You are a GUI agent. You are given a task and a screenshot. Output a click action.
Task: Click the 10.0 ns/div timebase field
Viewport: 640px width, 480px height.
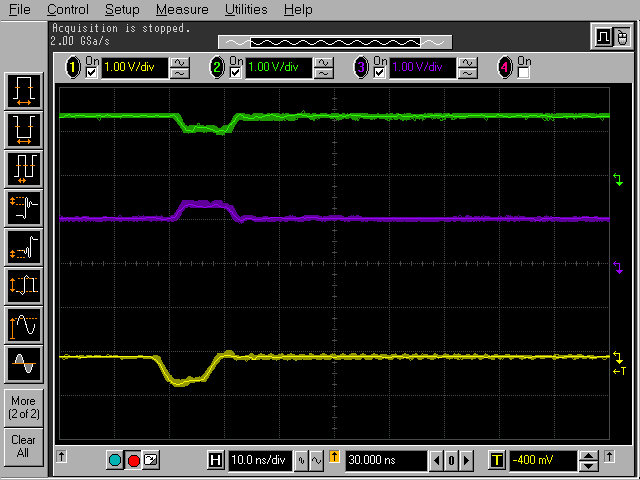[260, 460]
